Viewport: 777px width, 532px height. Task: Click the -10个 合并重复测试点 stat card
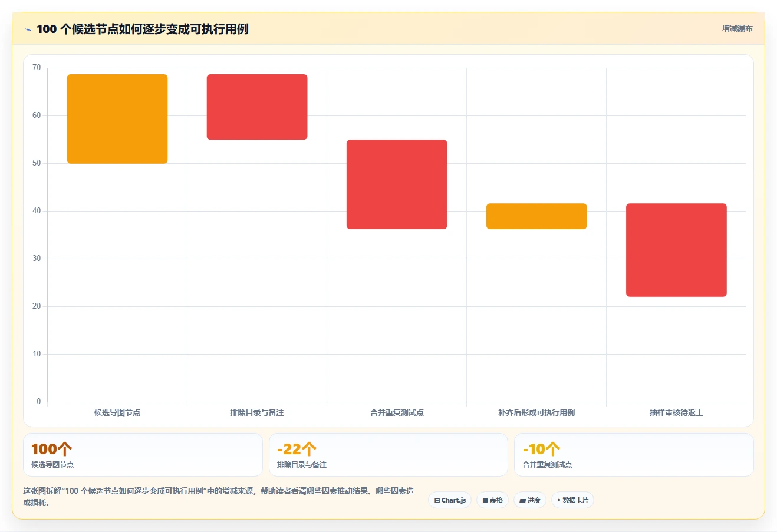click(634, 455)
